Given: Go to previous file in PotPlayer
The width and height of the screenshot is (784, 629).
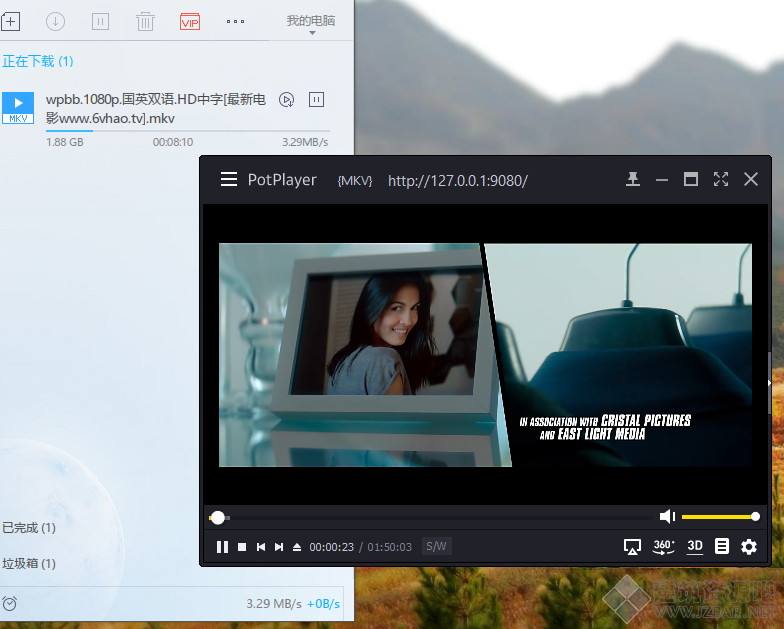Looking at the screenshot, I should tap(260, 547).
